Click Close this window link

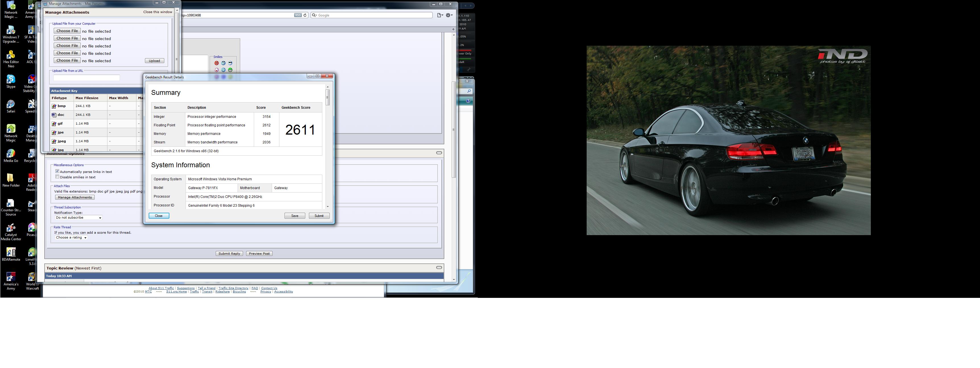pyautogui.click(x=157, y=12)
